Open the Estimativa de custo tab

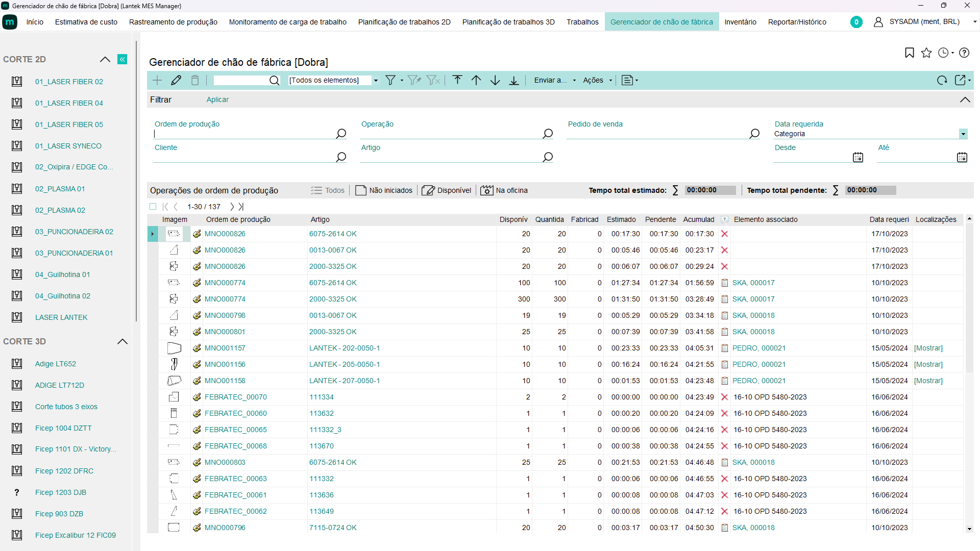pos(86,22)
